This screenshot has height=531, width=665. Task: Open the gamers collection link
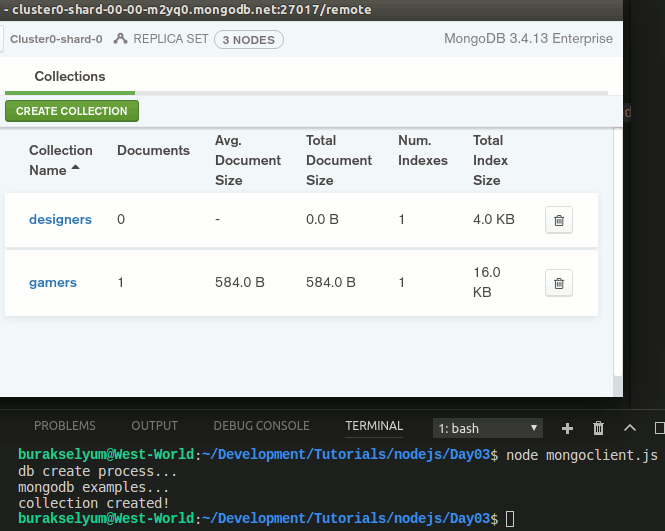click(53, 283)
